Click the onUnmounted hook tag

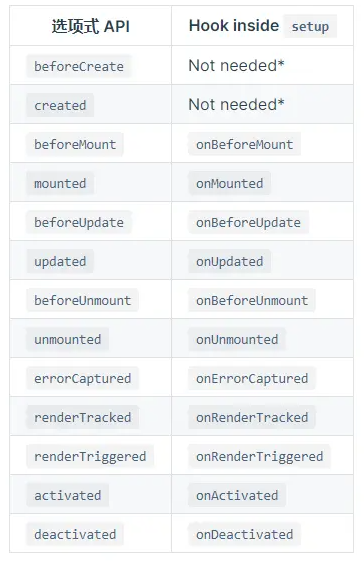tap(237, 339)
